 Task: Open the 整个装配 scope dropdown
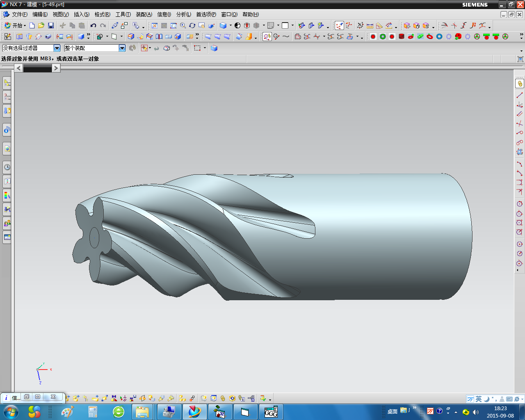click(122, 48)
